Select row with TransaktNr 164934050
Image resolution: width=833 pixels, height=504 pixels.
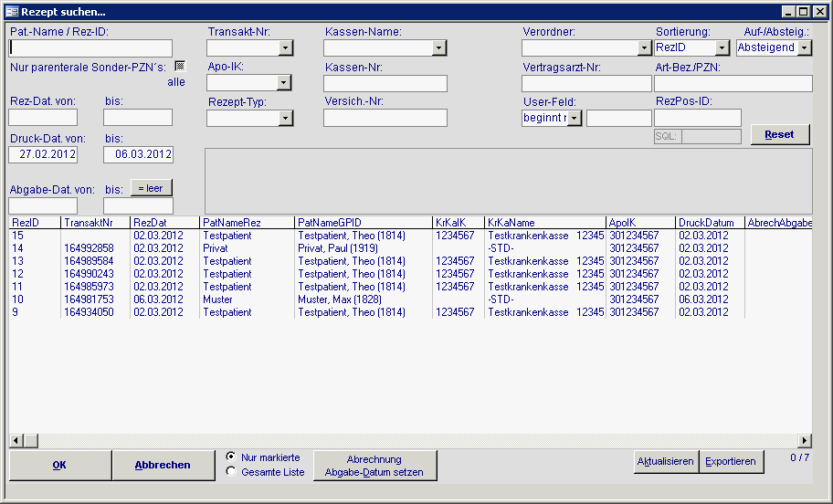[411, 311]
